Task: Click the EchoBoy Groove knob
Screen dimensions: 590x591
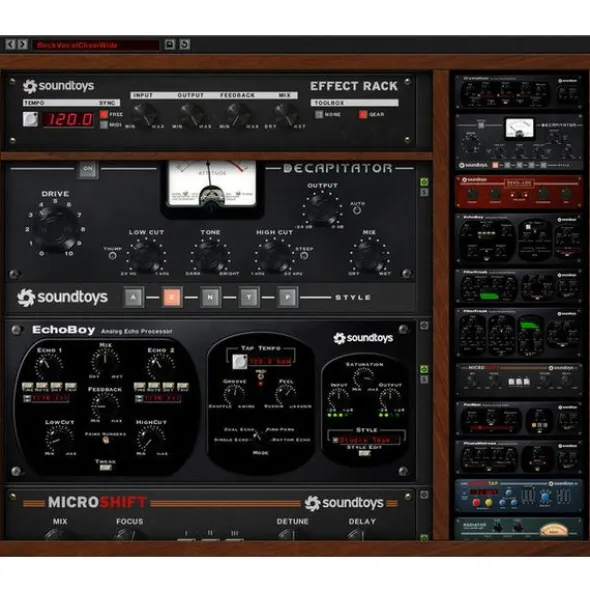Action: click(234, 394)
